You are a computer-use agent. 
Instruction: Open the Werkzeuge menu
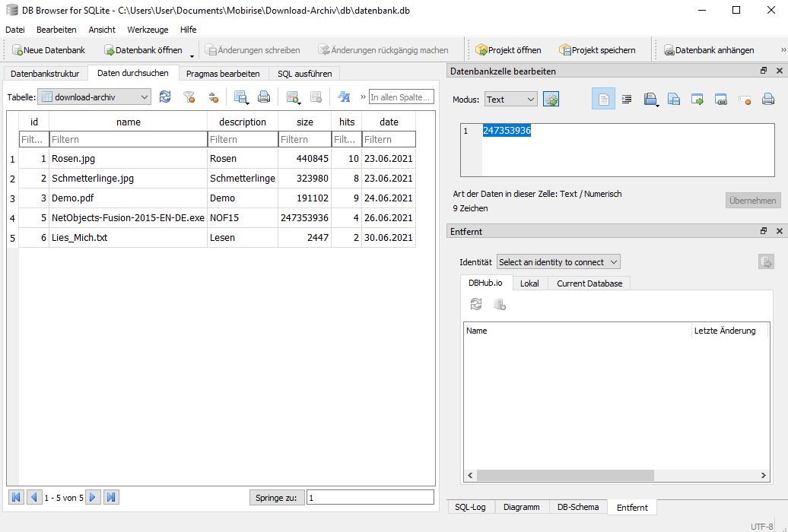pyautogui.click(x=148, y=30)
